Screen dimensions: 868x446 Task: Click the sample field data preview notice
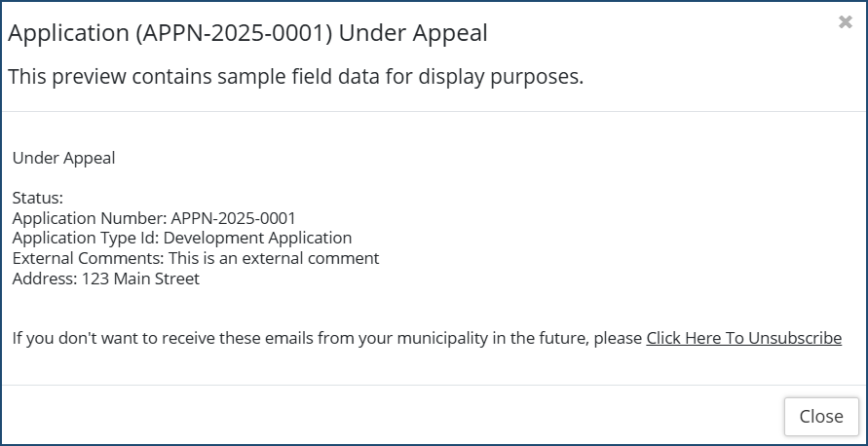pos(295,77)
